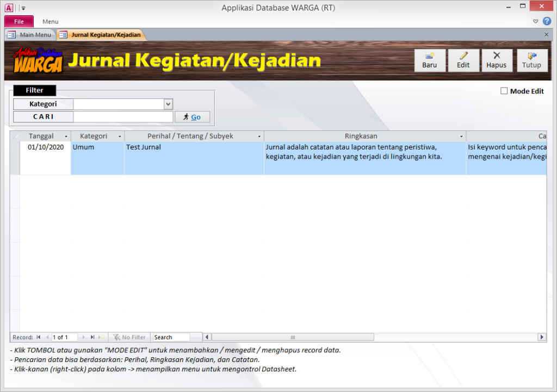The height and width of the screenshot is (392, 557).
Task: Go to first record navigation arrow
Action: coord(39,337)
